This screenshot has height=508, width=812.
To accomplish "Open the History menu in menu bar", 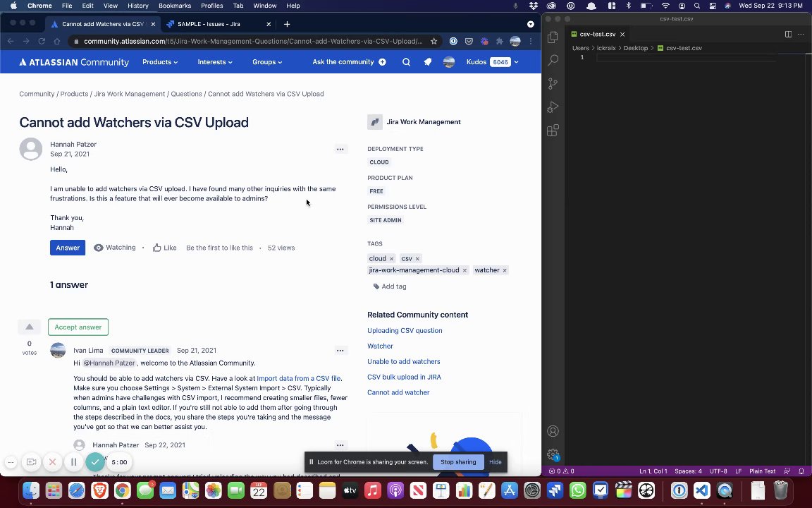I will pyautogui.click(x=137, y=6).
